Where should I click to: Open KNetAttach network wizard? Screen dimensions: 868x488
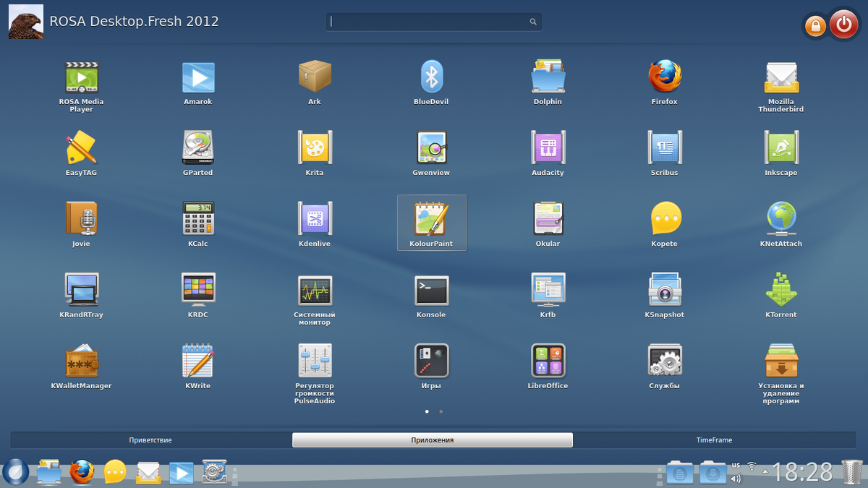(781, 224)
